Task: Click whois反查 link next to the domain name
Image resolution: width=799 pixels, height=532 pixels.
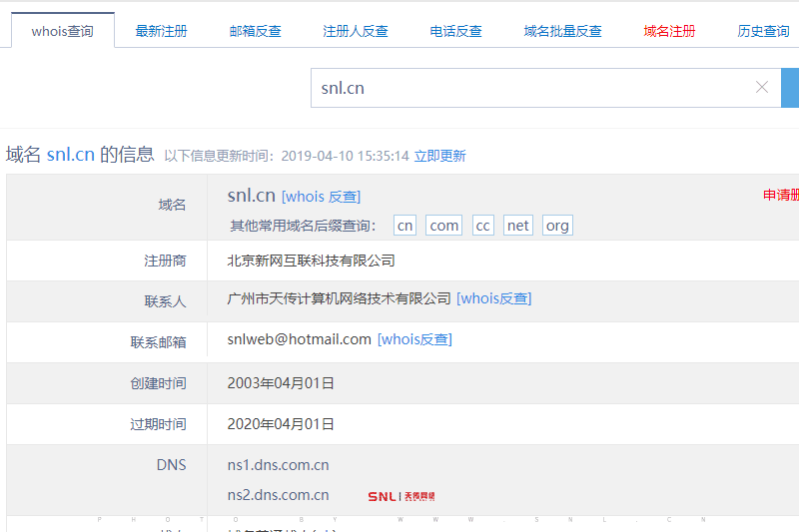Action: coord(321,197)
